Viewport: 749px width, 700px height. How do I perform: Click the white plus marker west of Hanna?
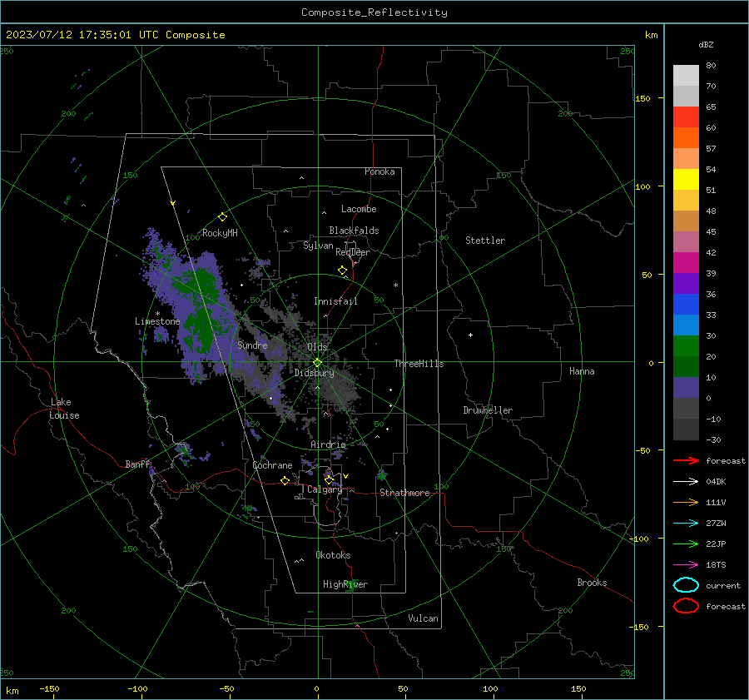coord(470,335)
